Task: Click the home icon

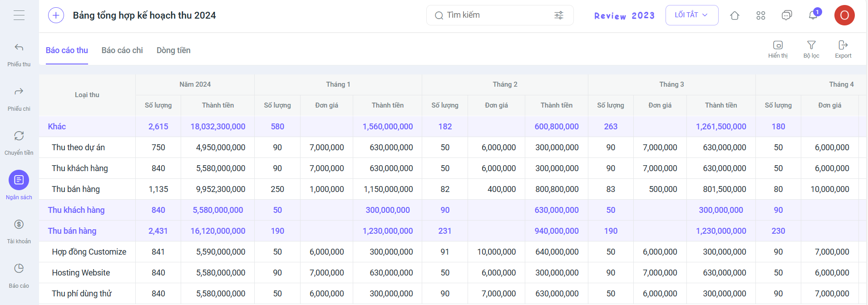Action: [x=735, y=15]
